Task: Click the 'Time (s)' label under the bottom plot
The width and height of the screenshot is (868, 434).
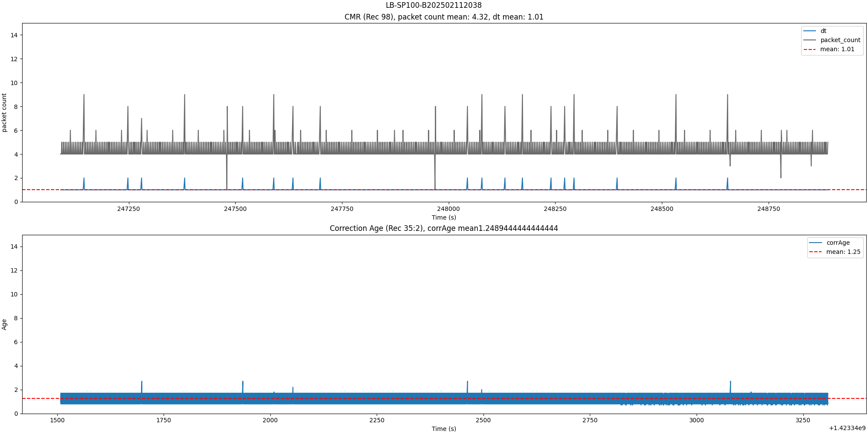Action: 444,429
